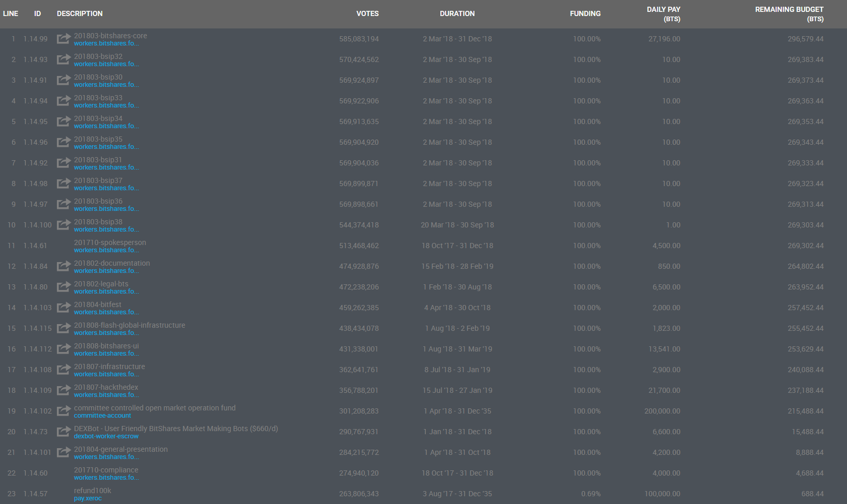Select worker name refund100k
847x504 pixels.
pos(93,491)
